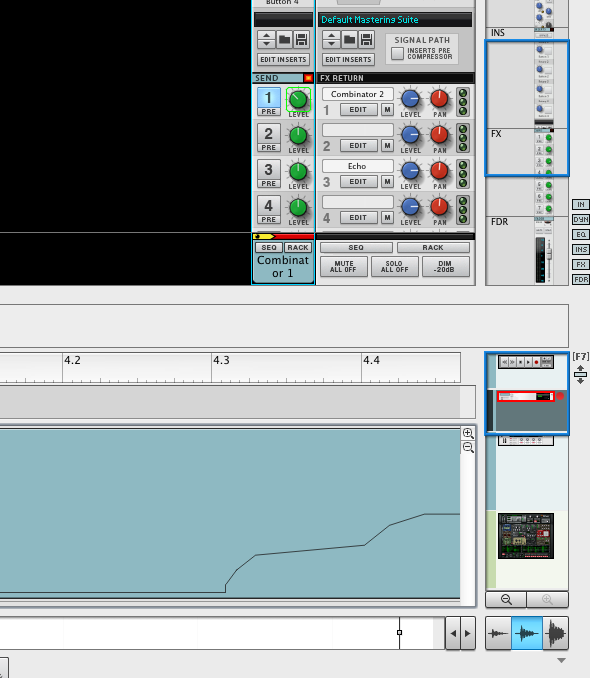Enable PRE fader for Send 3
The height and width of the screenshot is (678, 590).
coord(268,183)
